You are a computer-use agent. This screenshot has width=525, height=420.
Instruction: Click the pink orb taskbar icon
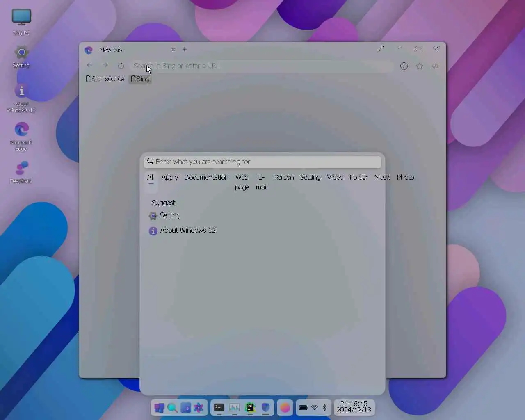point(285,408)
